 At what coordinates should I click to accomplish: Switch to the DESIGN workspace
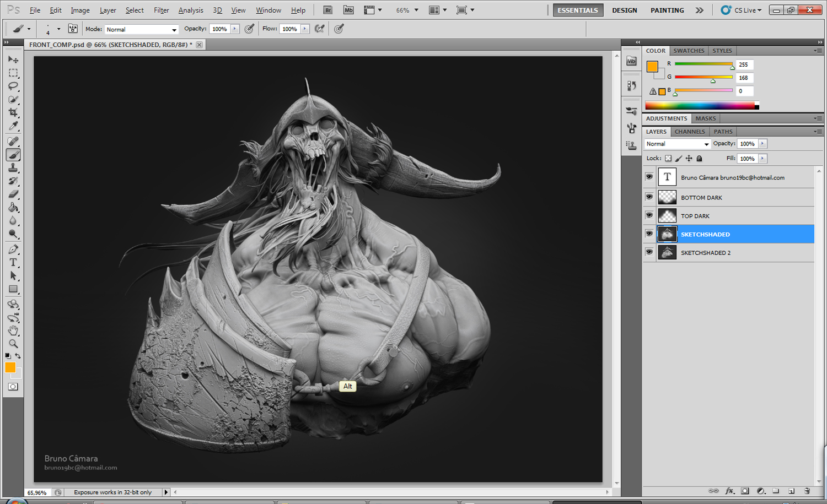pos(624,10)
